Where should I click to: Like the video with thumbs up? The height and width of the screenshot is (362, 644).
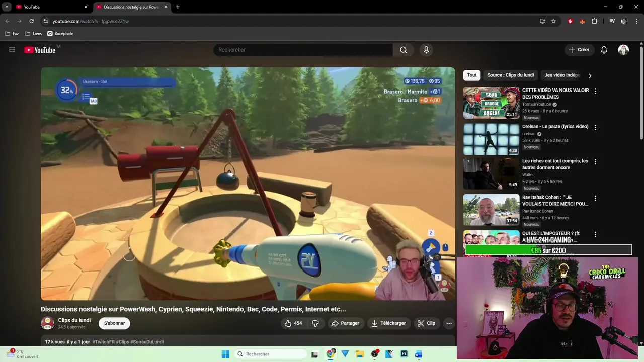pos(293,323)
